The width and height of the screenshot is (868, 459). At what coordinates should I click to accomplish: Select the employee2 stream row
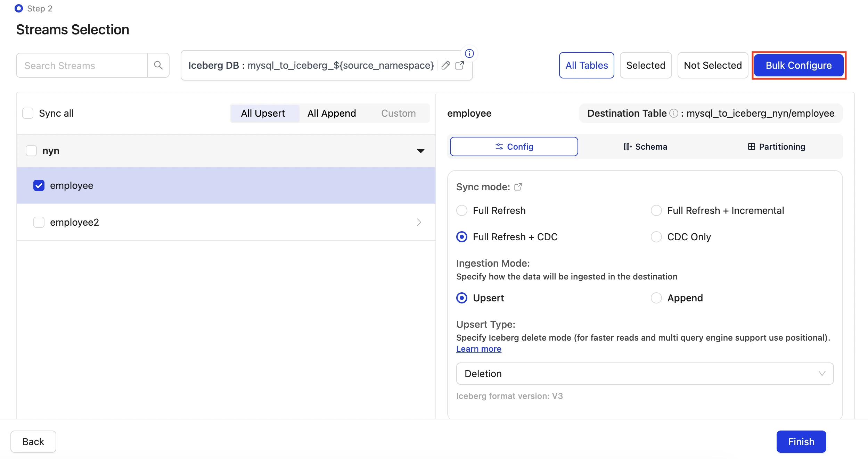(226, 222)
